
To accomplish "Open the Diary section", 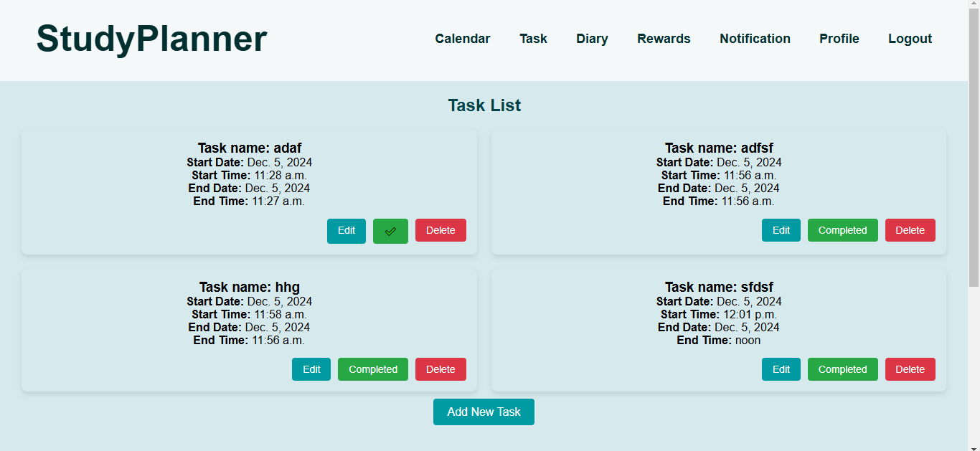I will point(592,39).
